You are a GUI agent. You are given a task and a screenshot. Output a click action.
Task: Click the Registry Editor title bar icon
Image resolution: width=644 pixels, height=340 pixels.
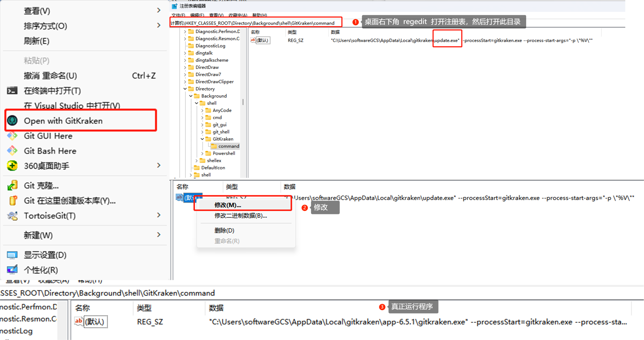[174, 6]
